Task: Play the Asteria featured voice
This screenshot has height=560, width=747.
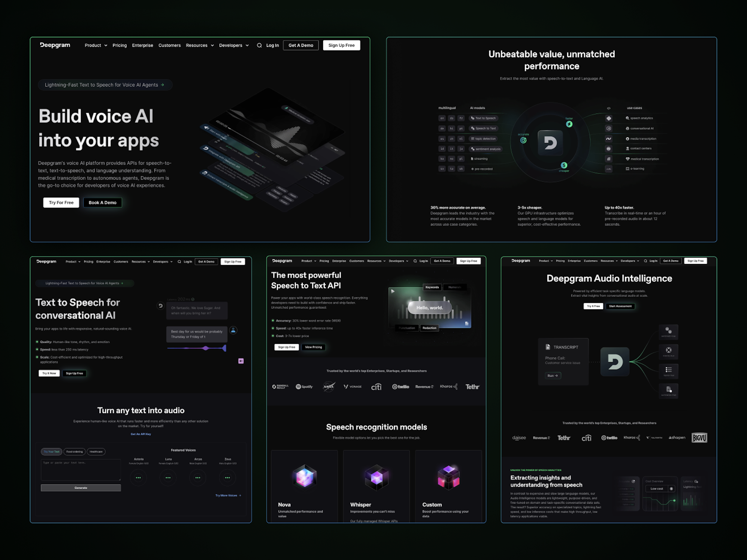Action: point(139,477)
